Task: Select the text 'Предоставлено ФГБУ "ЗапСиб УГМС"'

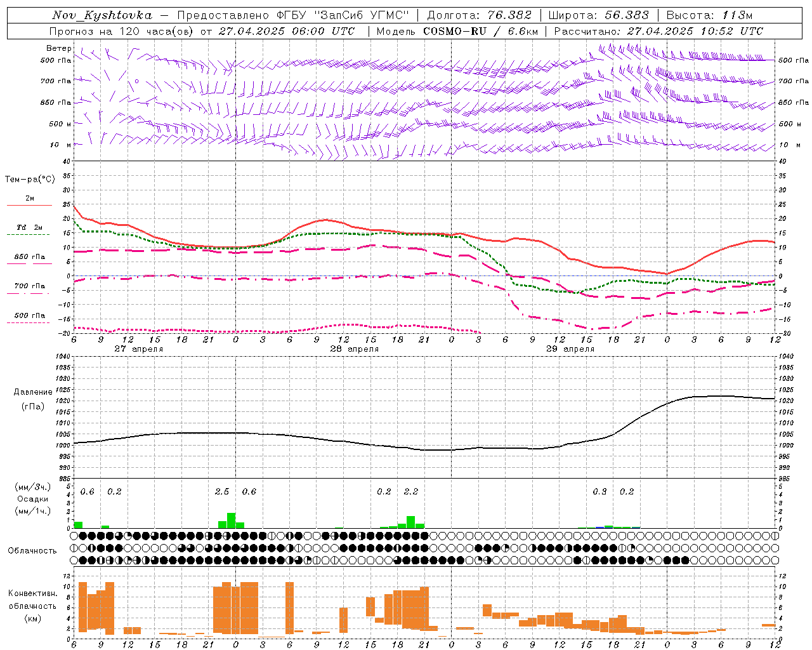Action: [293, 15]
